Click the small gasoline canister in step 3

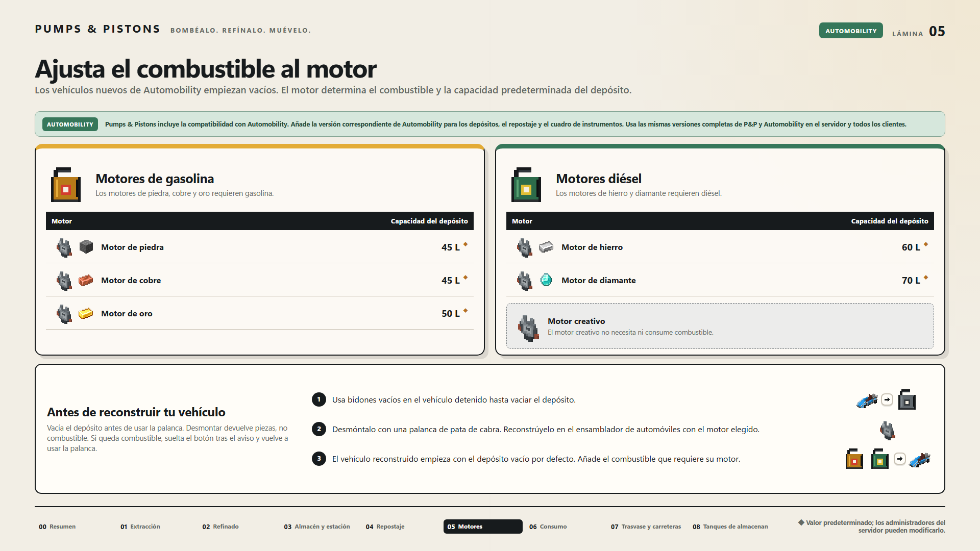[854, 459]
